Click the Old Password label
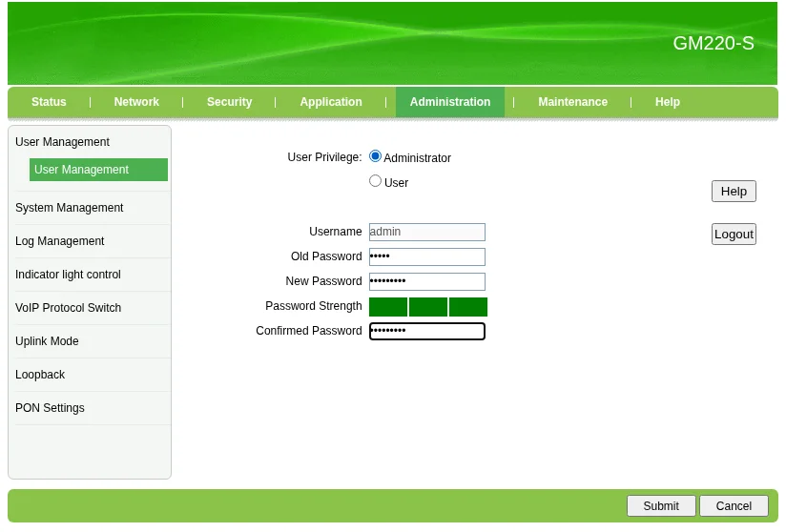This screenshot has height=532, width=786. click(326, 256)
